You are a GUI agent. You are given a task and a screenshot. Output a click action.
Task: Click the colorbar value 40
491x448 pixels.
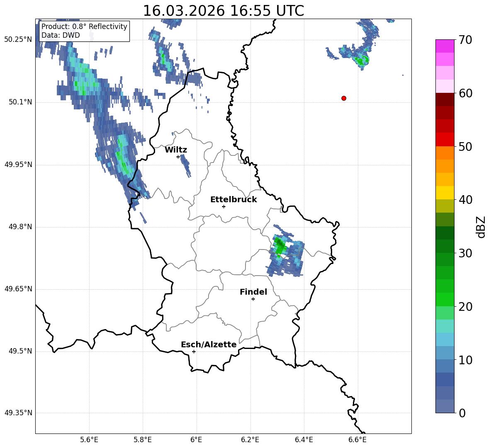[465, 200]
